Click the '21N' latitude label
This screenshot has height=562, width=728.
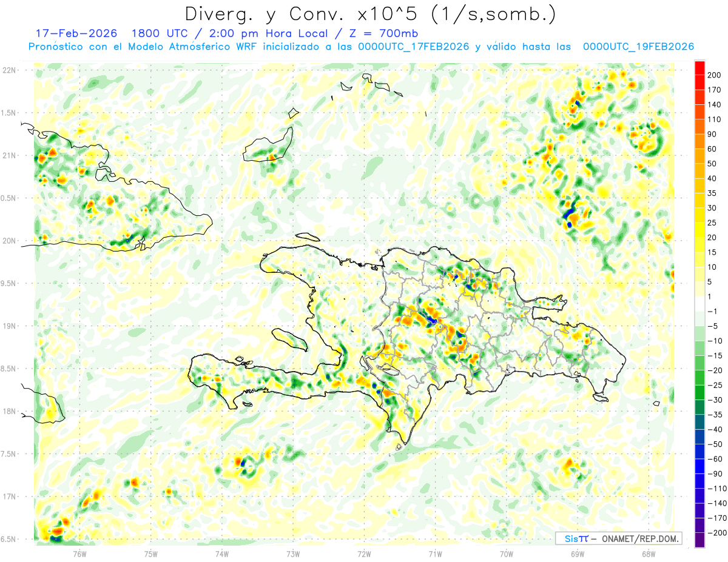click(x=9, y=156)
